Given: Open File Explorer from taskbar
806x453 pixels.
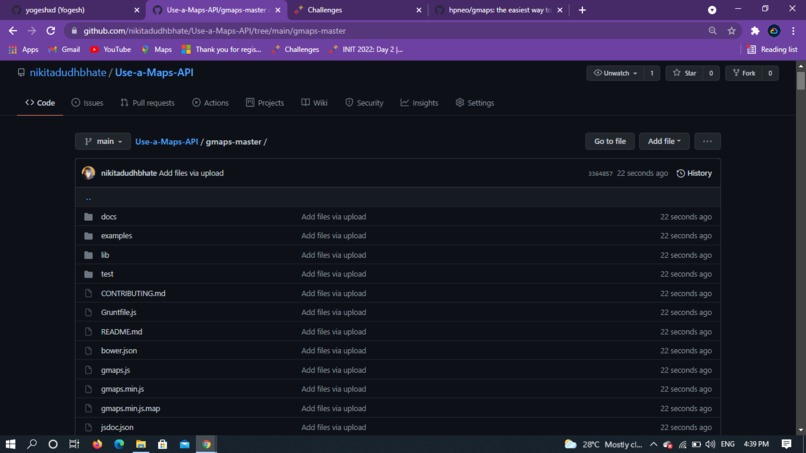Looking at the screenshot, I should click(141, 444).
